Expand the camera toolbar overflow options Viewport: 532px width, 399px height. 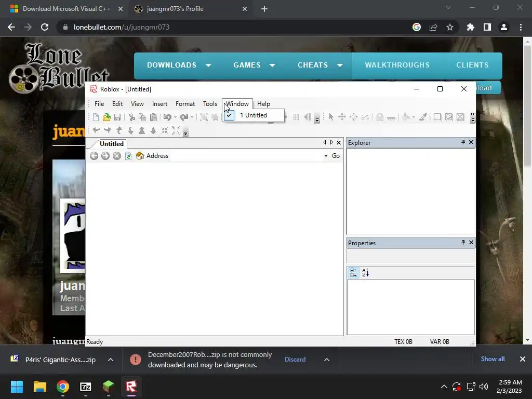[185, 132]
